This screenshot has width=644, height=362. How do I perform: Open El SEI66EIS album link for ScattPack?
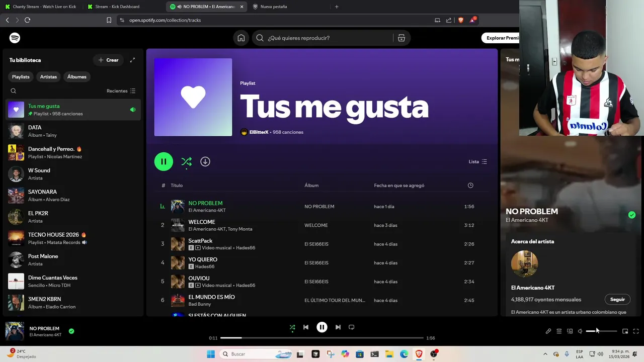click(316, 244)
